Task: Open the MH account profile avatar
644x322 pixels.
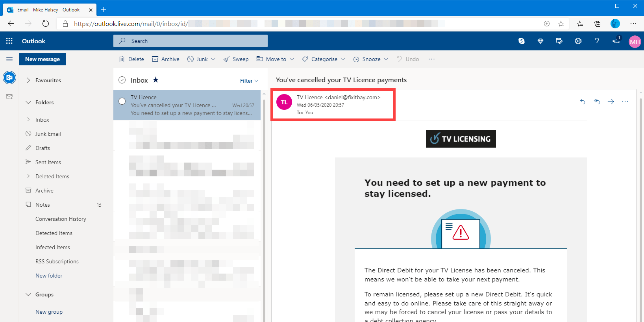Action: point(635,42)
